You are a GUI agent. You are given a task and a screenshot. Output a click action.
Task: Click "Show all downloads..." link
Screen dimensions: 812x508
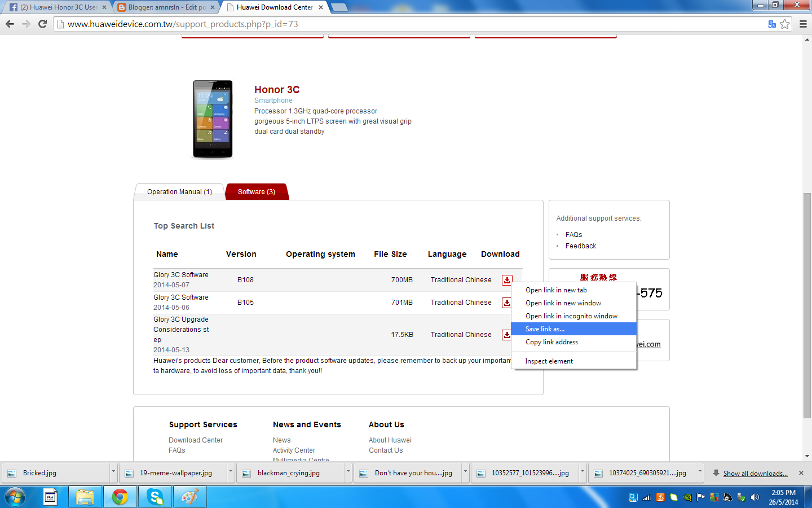[x=756, y=474]
